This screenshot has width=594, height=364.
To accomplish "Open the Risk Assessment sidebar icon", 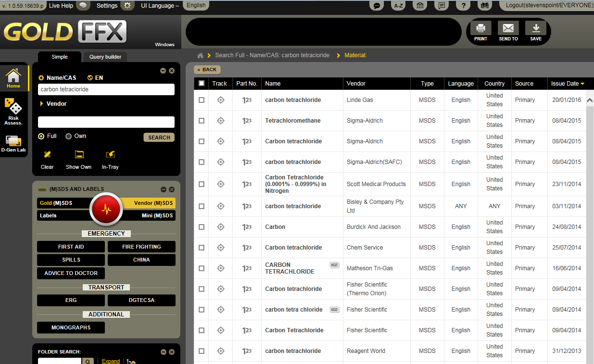I will pyautogui.click(x=13, y=111).
